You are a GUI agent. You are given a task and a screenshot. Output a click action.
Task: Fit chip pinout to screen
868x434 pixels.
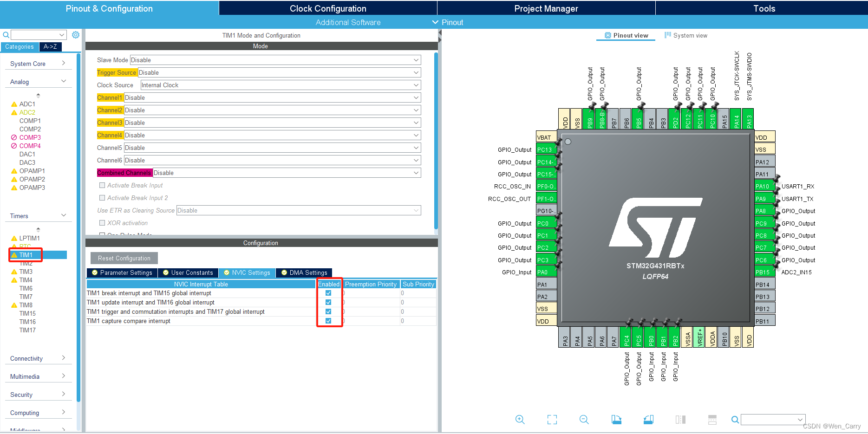tap(552, 420)
